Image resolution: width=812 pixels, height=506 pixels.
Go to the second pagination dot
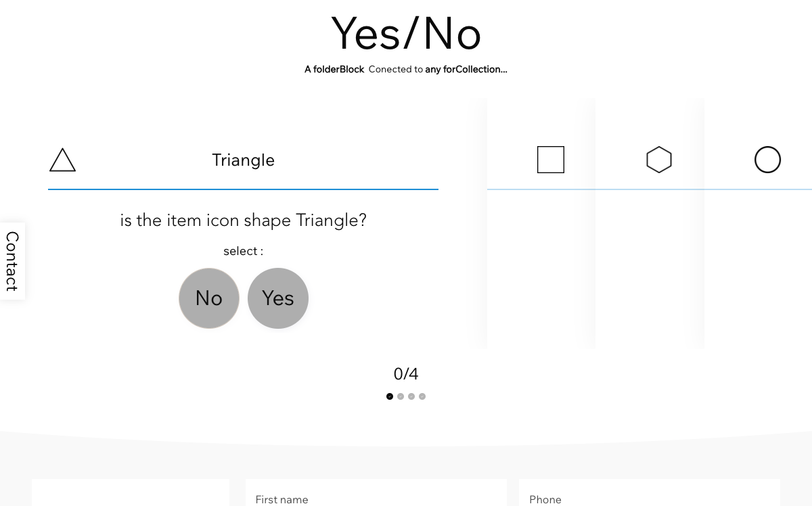tap(401, 396)
